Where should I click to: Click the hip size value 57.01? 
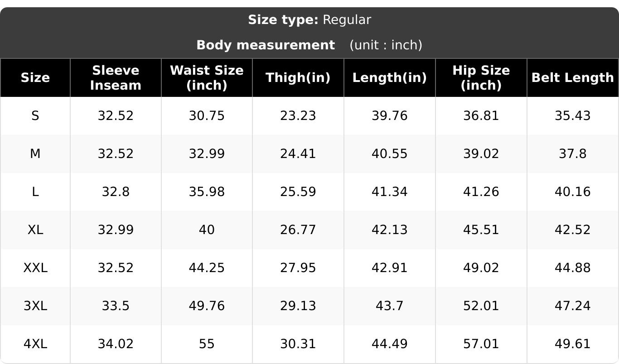coord(481,344)
